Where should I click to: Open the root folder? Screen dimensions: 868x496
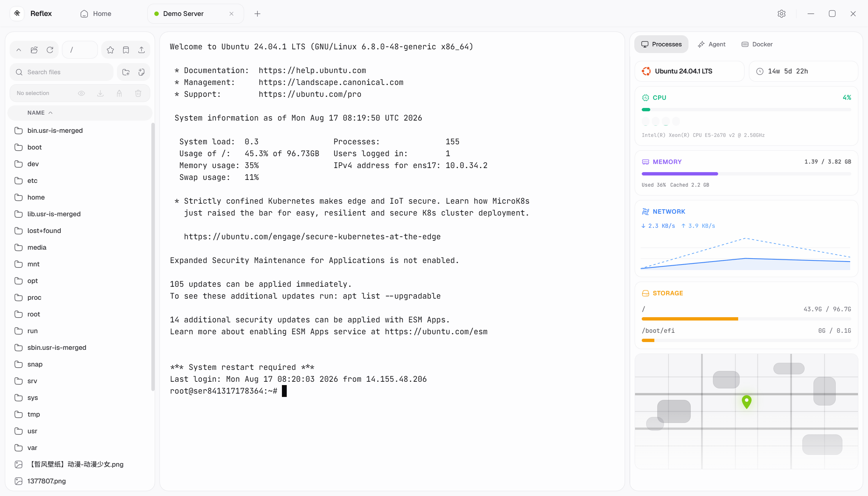(x=80, y=314)
